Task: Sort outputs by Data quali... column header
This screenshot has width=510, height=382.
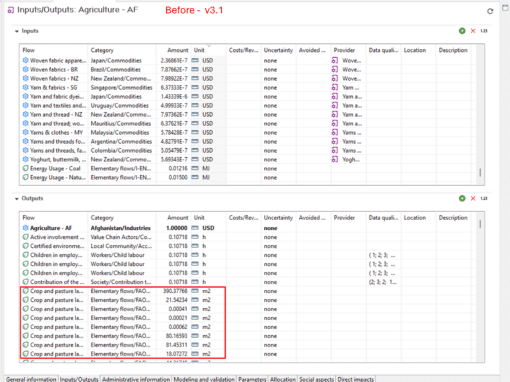Action: pyautogui.click(x=383, y=218)
